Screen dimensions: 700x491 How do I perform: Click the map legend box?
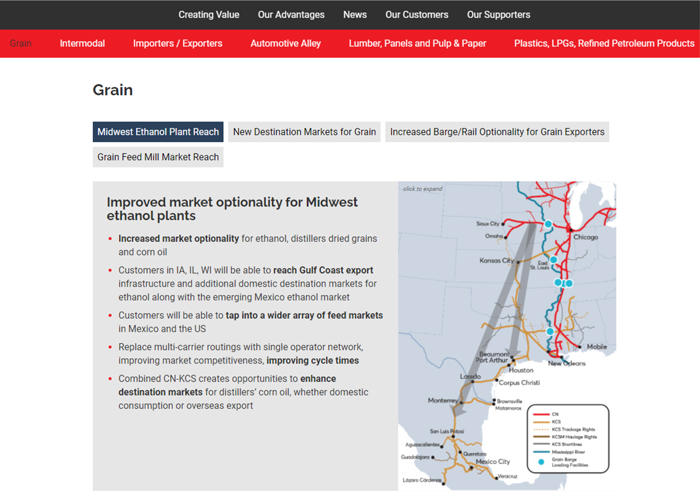pos(568,438)
